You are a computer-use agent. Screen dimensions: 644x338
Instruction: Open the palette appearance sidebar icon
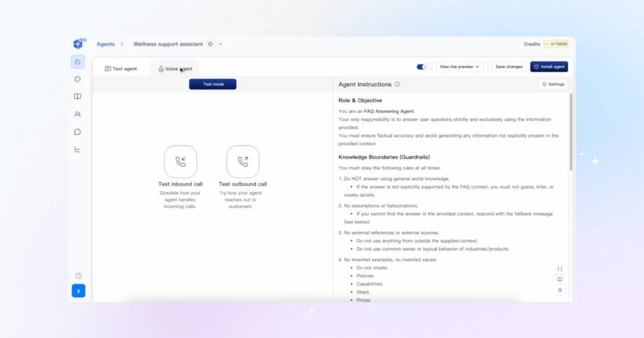coord(77,79)
